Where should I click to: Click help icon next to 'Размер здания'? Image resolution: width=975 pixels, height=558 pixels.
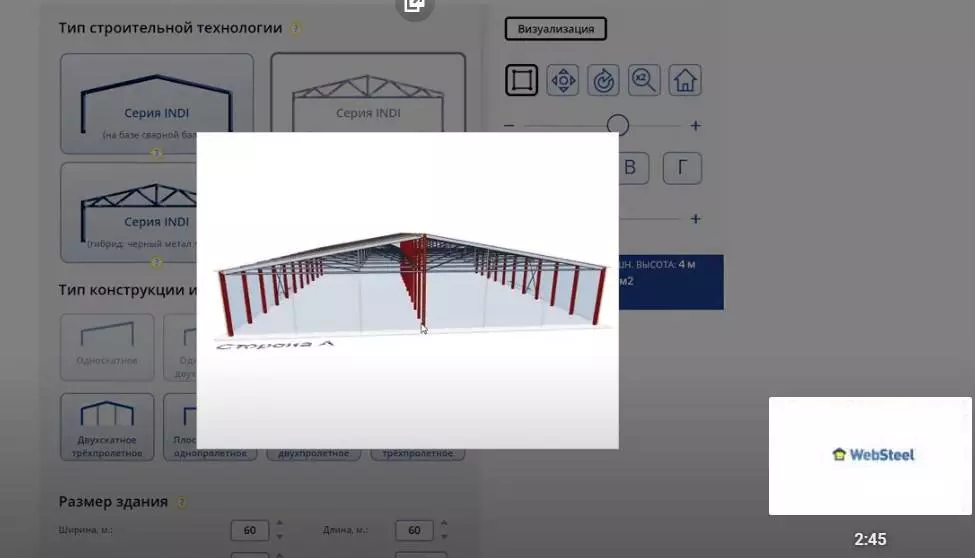pyautogui.click(x=181, y=502)
